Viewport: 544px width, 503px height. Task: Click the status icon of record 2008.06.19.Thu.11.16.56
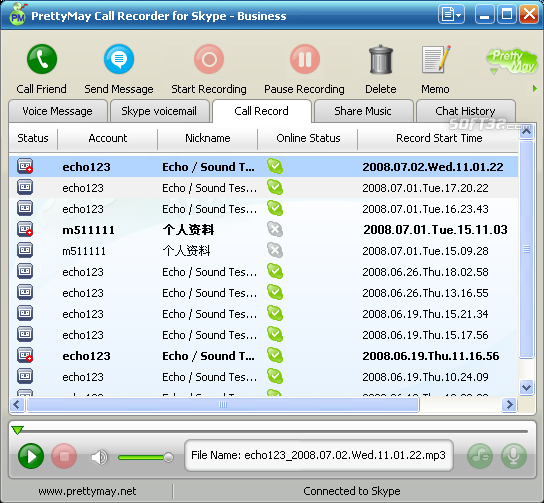[25, 355]
